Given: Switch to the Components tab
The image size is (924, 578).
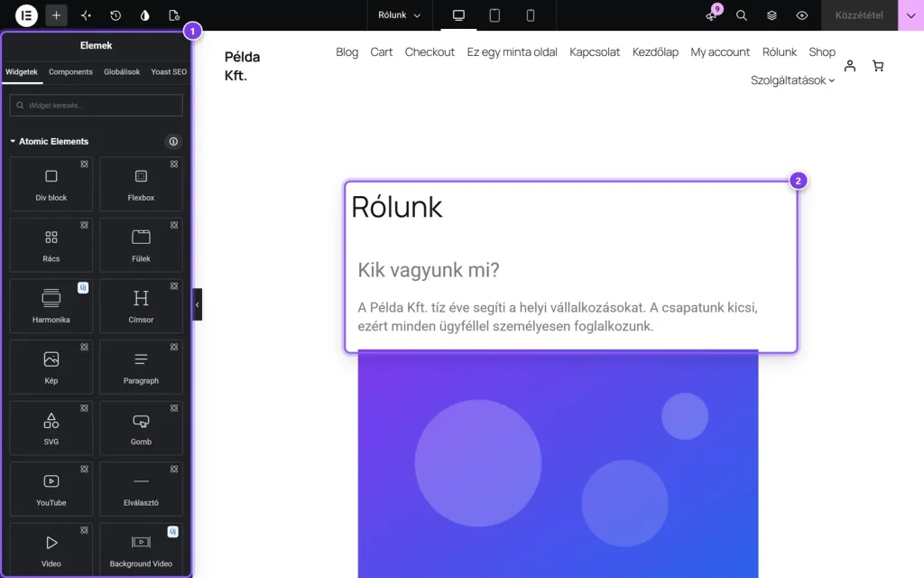Looking at the screenshot, I should 70,72.
